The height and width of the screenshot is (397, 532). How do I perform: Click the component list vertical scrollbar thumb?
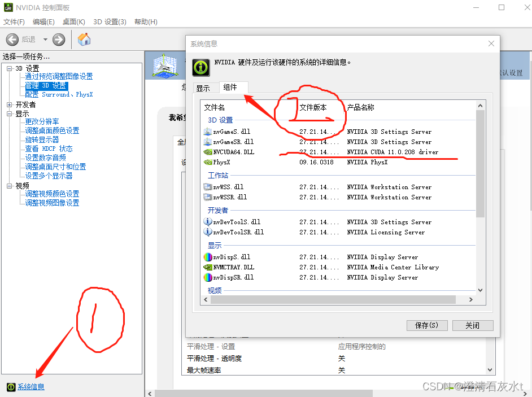[x=480, y=164]
